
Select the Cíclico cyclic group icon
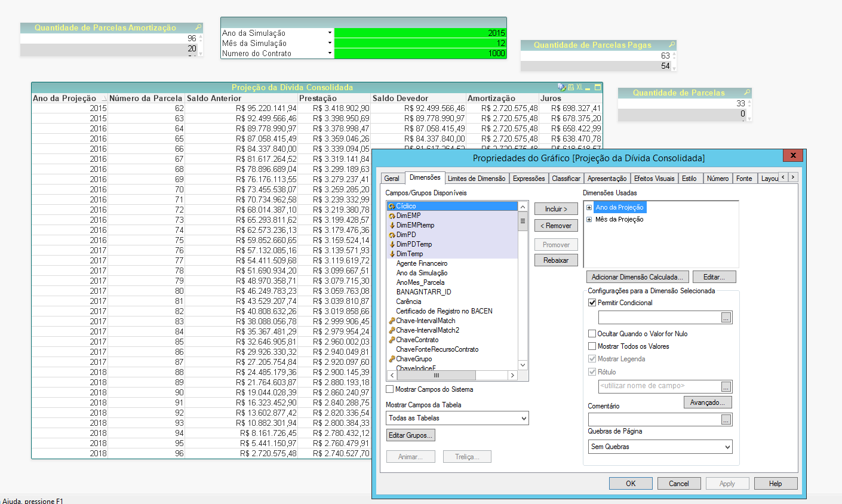tap(392, 206)
